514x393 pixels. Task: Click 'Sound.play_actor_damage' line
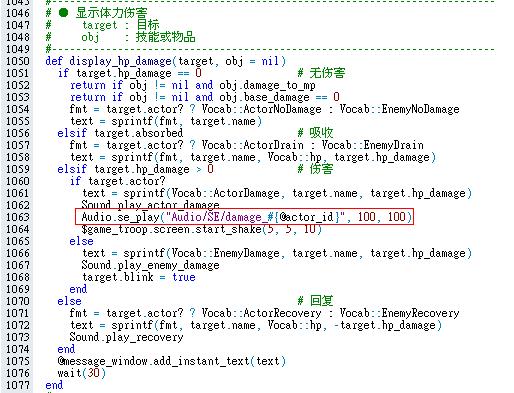click(x=150, y=205)
